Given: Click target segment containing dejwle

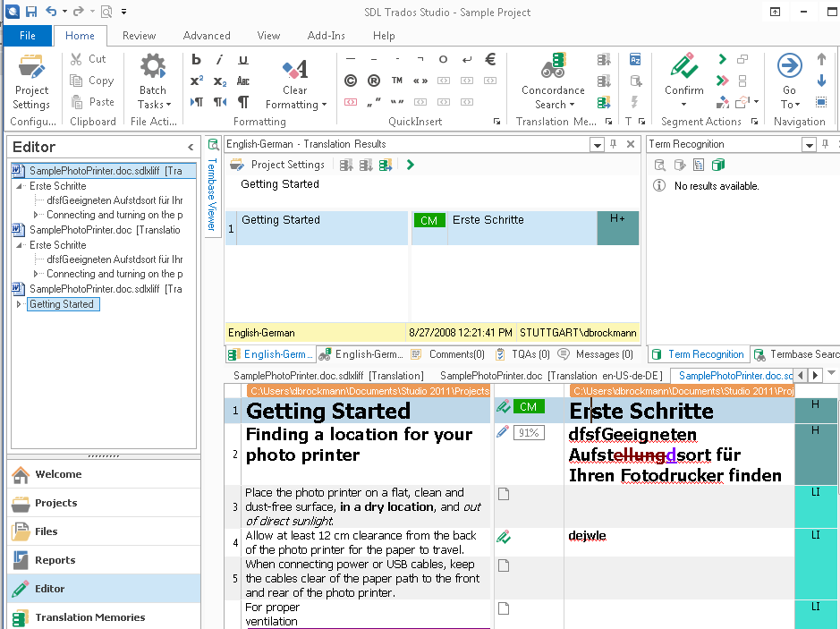Looking at the screenshot, I should point(679,542).
